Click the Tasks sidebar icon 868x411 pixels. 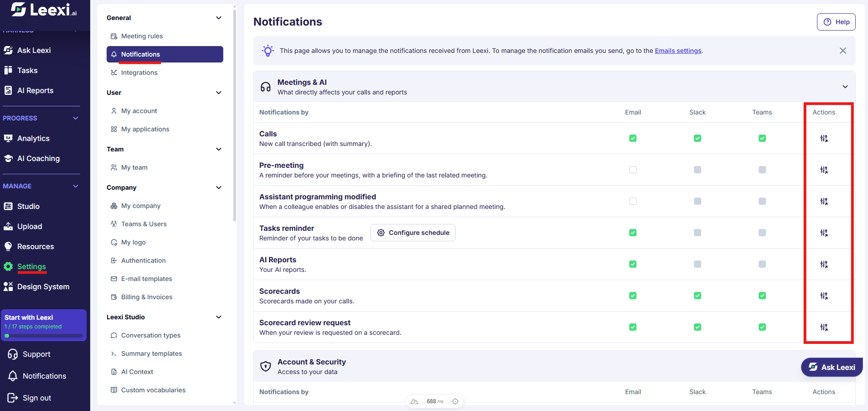(x=8, y=70)
